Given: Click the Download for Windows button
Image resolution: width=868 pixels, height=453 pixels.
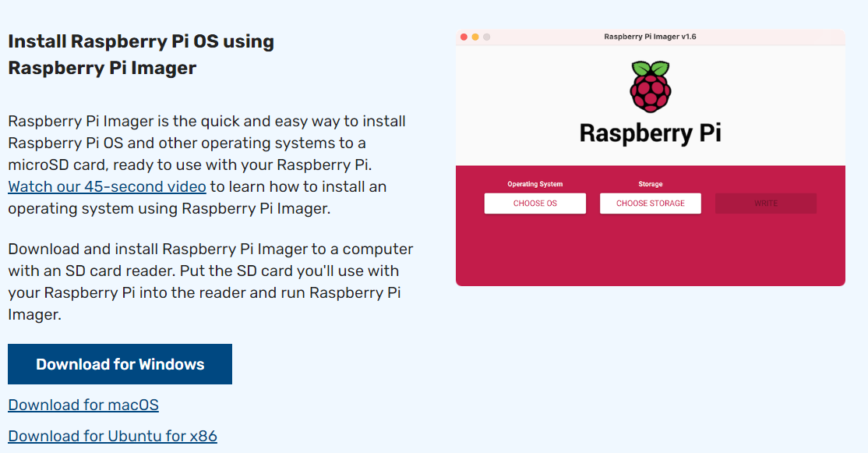Looking at the screenshot, I should click(119, 364).
